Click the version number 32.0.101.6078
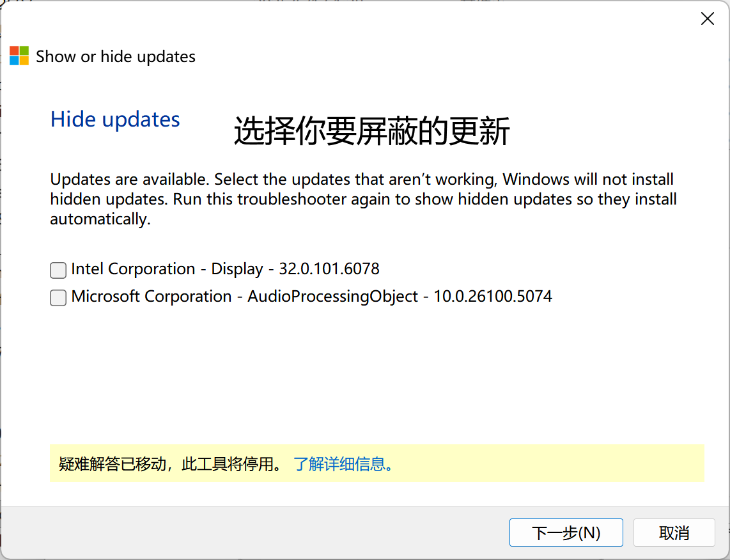 point(329,269)
